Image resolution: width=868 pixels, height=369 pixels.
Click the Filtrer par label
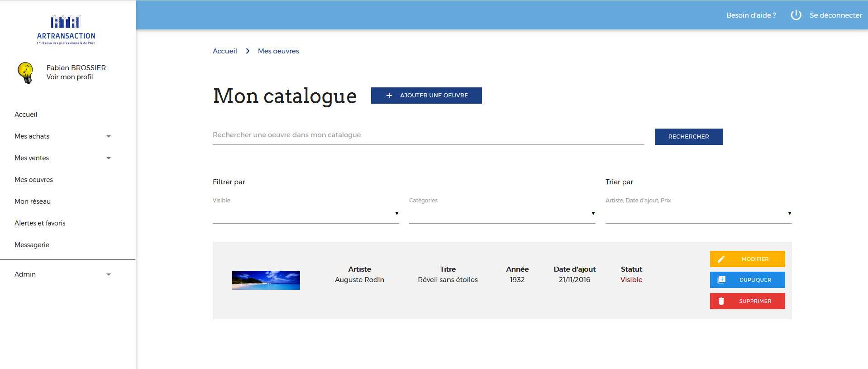pos(229,182)
